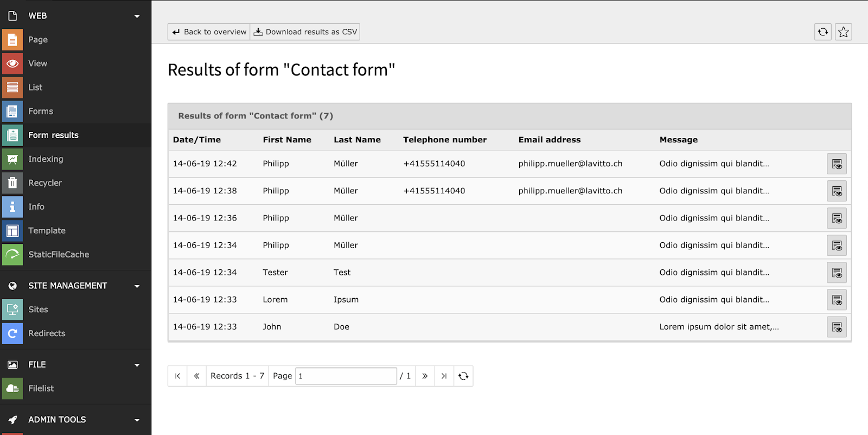Click the First Name column header
The image size is (868, 435).
(287, 140)
